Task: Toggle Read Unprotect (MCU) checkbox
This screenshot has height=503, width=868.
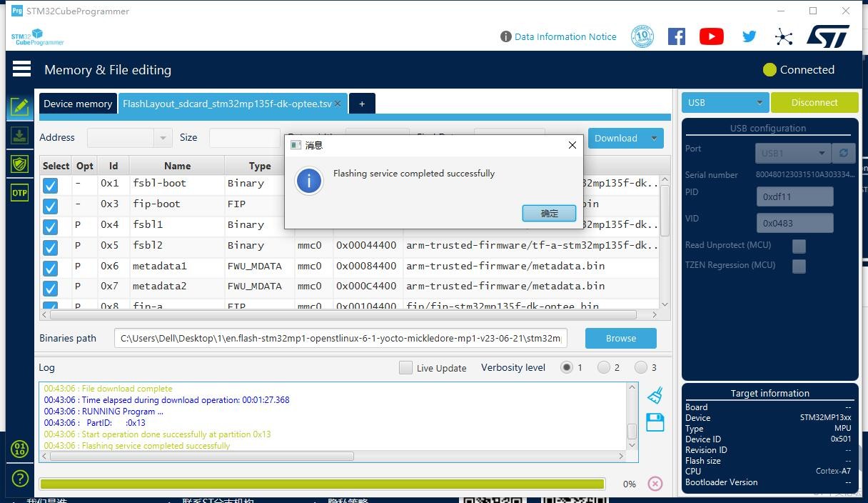Action: point(799,246)
